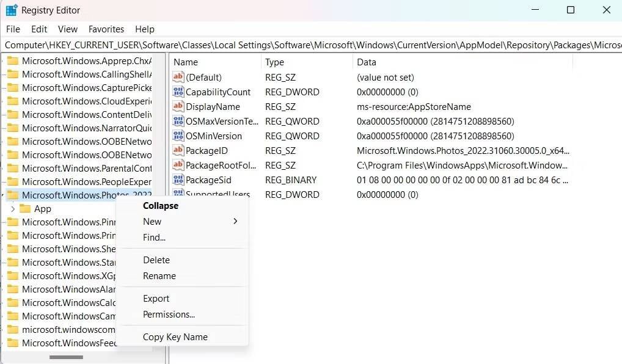Click the DWORD icon beside SupportedUsers
Image resolution: width=622 pixels, height=364 pixels.
coord(177,194)
